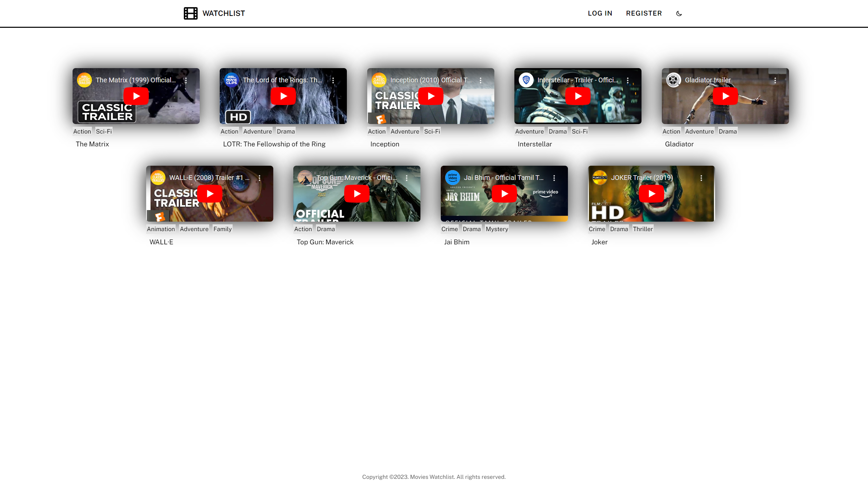Play the Interstellar trailer
Screen dimensions: 868x488
[578, 96]
